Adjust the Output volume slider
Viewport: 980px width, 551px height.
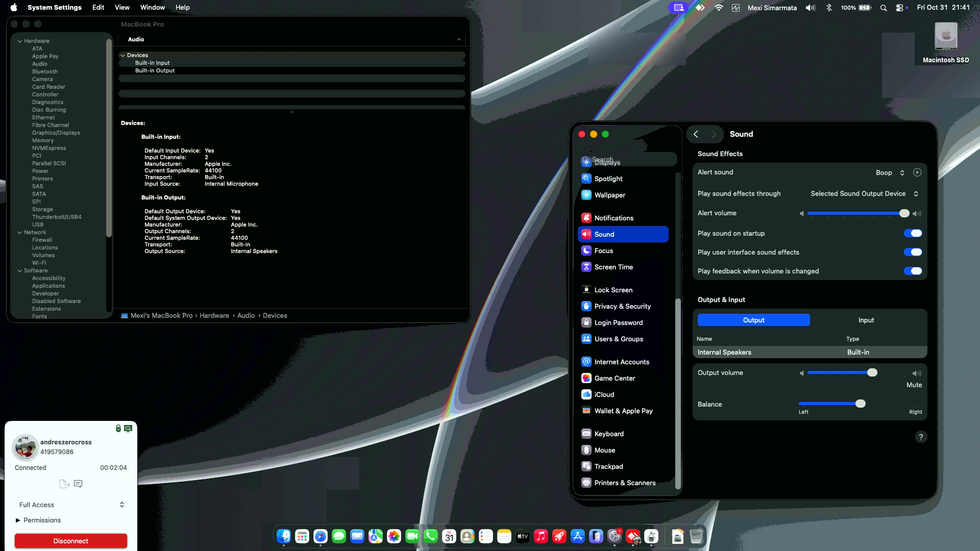point(872,372)
